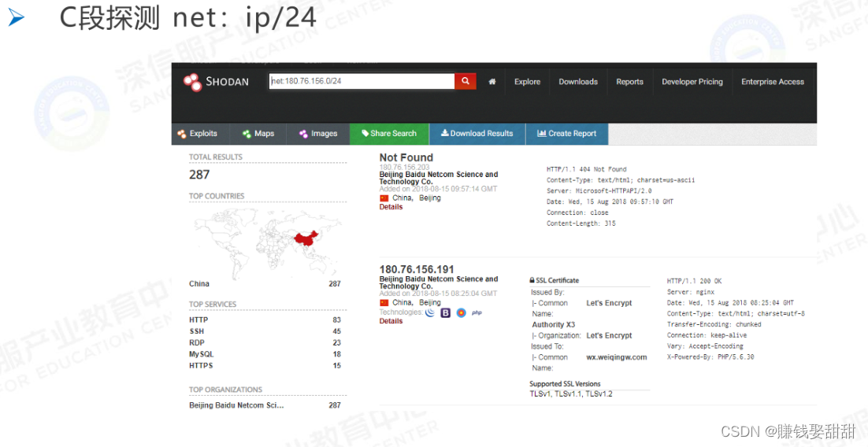
Task: Switch to the Maps tab
Action: [258, 133]
